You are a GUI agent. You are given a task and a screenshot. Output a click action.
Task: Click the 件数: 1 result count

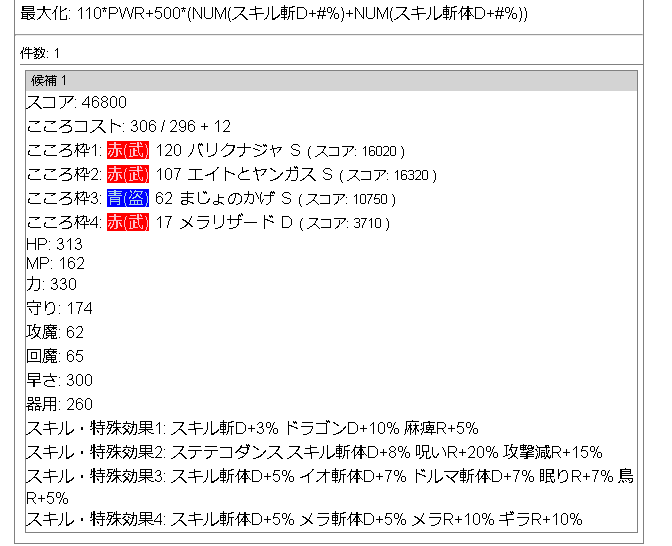(x=40, y=54)
